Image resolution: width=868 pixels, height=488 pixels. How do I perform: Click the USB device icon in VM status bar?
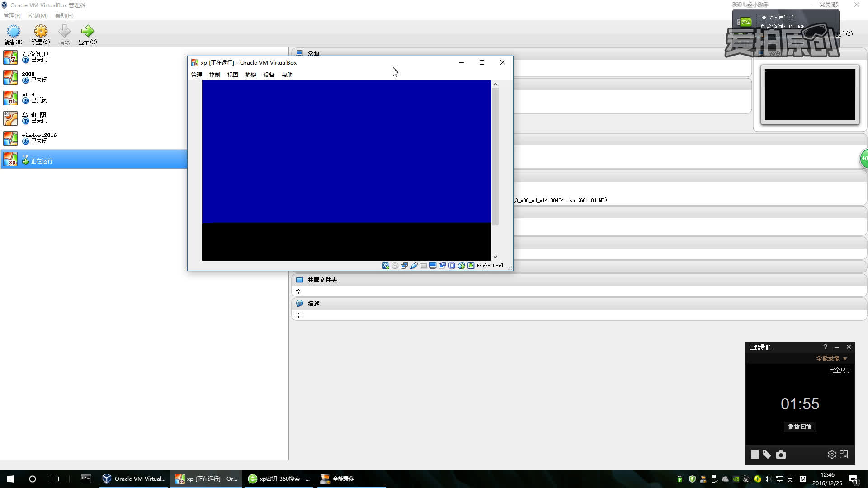coord(414,266)
